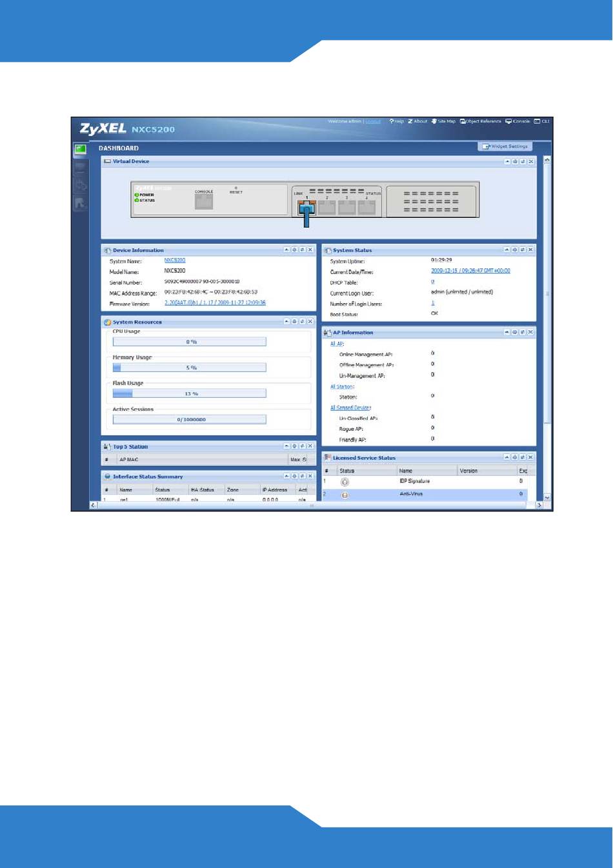Click the CONSOLE port on virtual device

[204, 201]
